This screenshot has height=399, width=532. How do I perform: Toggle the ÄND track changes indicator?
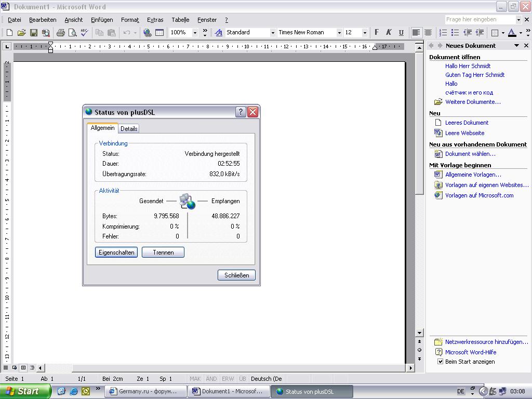click(211, 379)
